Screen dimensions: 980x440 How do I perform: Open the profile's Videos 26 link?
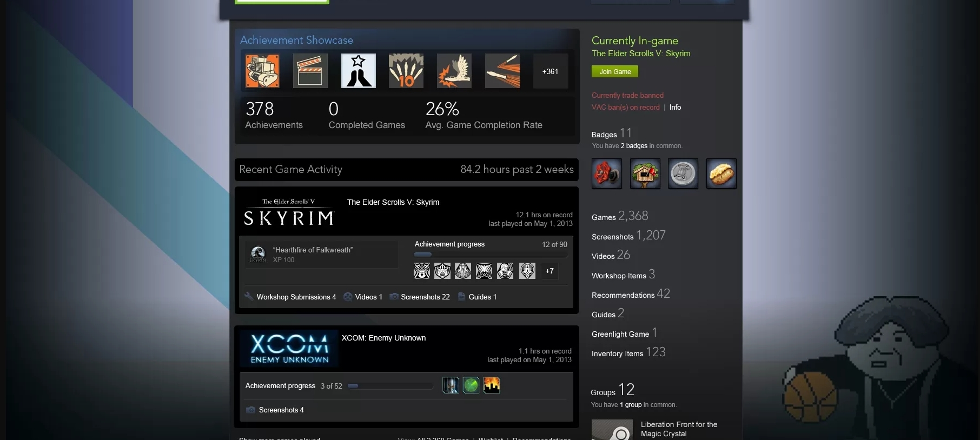(x=611, y=255)
